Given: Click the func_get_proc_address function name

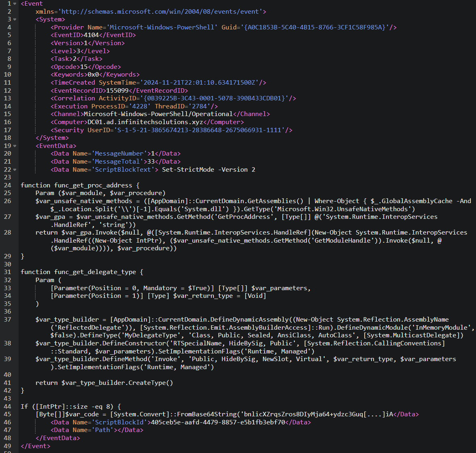Looking at the screenshot, I should (x=93, y=185).
